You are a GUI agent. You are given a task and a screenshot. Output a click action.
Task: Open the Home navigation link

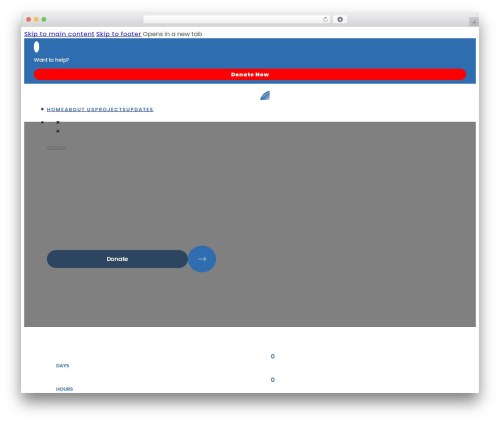55,109
